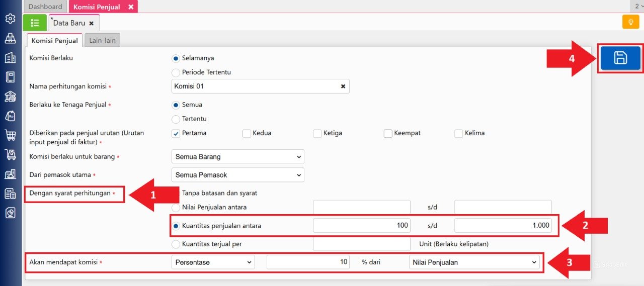This screenshot has height=286, width=644.
Task: Save the commission with the floppy disk button
Action: tap(620, 58)
